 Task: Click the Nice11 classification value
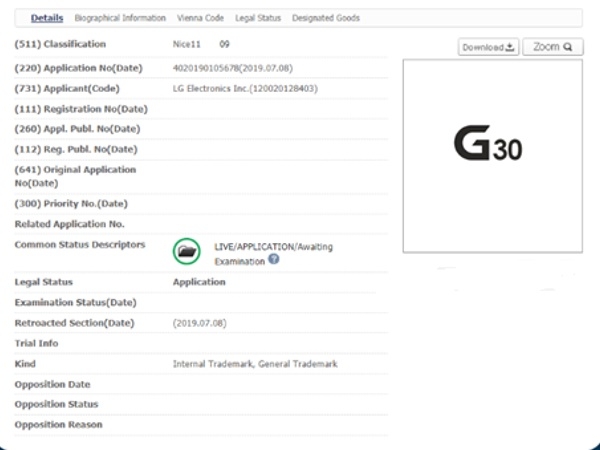tap(186, 44)
